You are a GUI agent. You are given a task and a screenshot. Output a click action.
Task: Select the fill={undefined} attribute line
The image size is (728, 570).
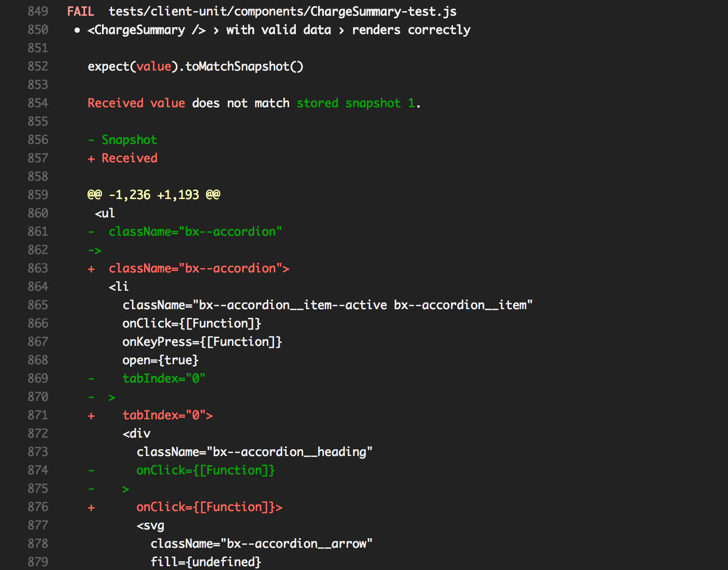(206, 561)
